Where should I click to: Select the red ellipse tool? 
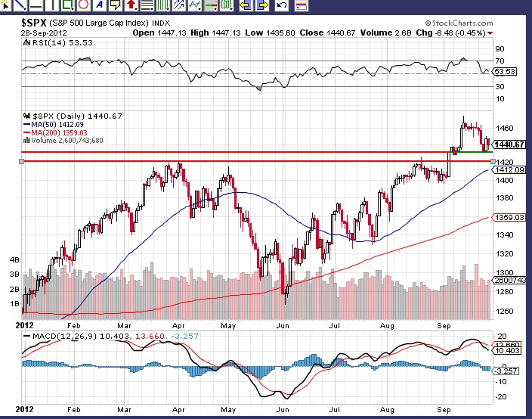(83, 5)
